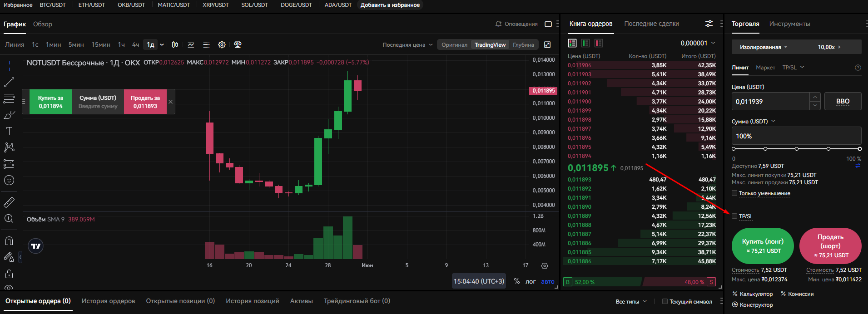This screenshot has height=314, width=868.
Task: Enable the Только уменьшение checkbox
Action: point(734,193)
